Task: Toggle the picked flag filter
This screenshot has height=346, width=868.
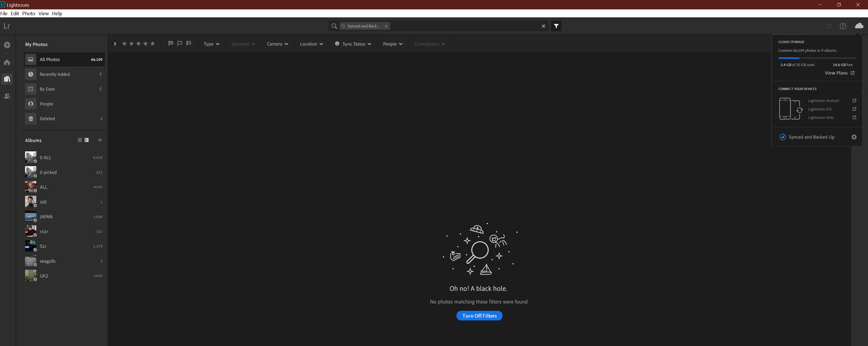Action: pyautogui.click(x=171, y=43)
